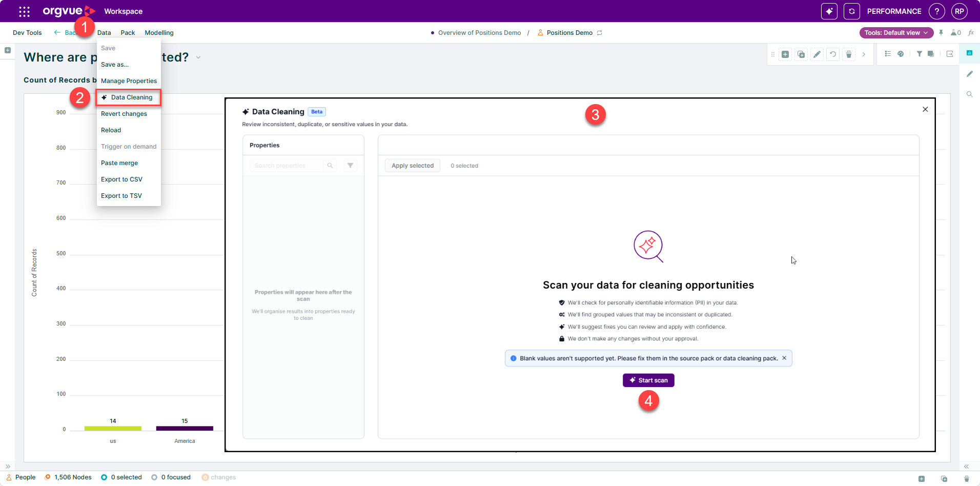Click the Beta badge beside Data Cleaning
Image resolution: width=980 pixels, height=486 pixels.
pyautogui.click(x=317, y=112)
